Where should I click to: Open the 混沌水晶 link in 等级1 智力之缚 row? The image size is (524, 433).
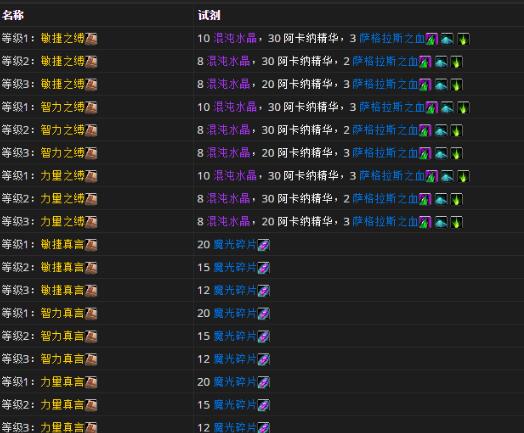235,107
